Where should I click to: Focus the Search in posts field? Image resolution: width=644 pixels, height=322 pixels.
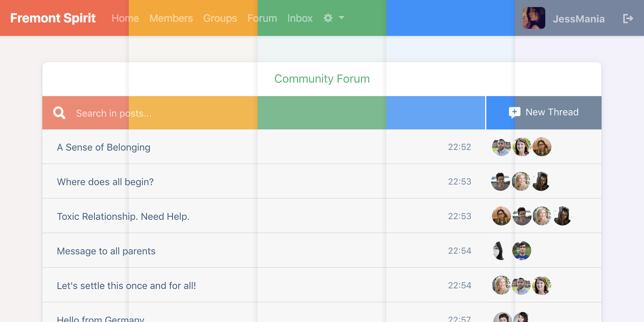coord(263,113)
